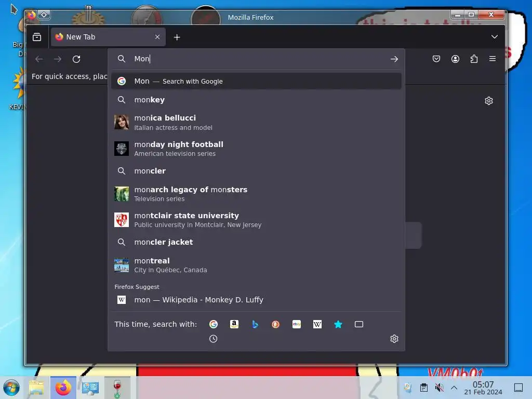This screenshot has height=399, width=532.
Task: Go forward one page
Action: click(58, 59)
